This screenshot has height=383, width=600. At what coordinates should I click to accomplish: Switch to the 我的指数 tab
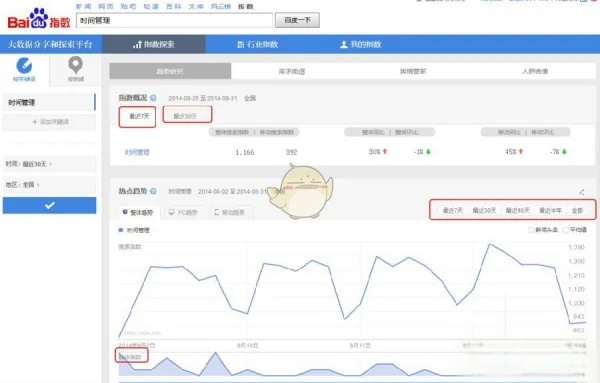[x=361, y=44]
